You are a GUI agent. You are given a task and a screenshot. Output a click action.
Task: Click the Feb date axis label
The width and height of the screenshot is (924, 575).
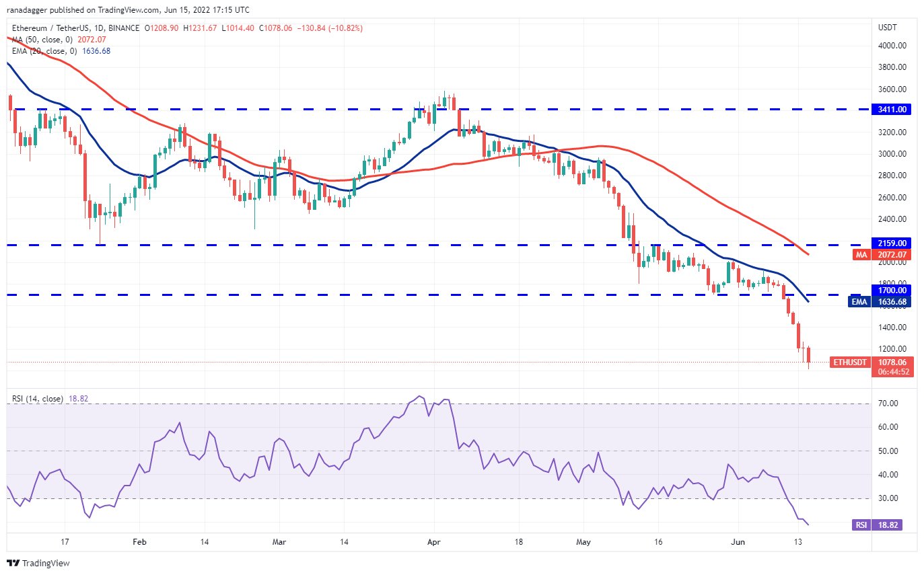[x=139, y=541]
